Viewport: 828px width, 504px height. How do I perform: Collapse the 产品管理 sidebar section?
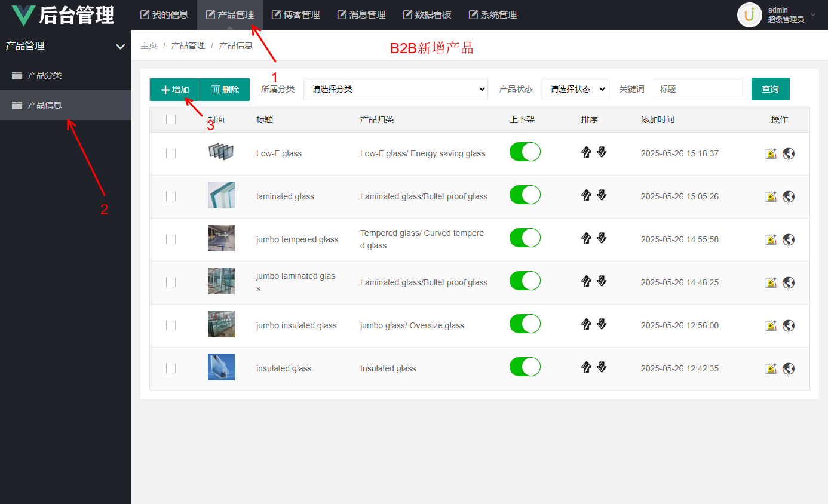[x=120, y=46]
